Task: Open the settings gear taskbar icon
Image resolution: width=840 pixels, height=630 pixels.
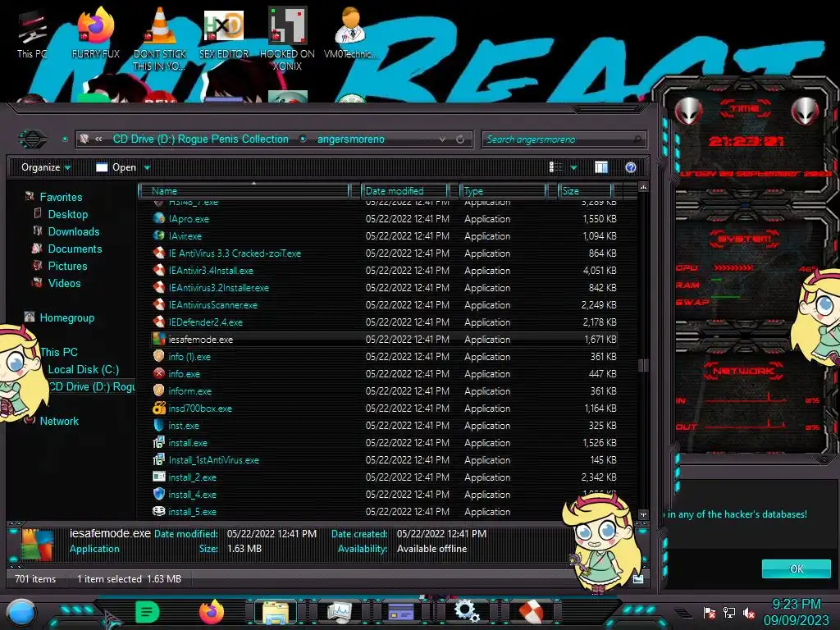Action: tap(466, 612)
